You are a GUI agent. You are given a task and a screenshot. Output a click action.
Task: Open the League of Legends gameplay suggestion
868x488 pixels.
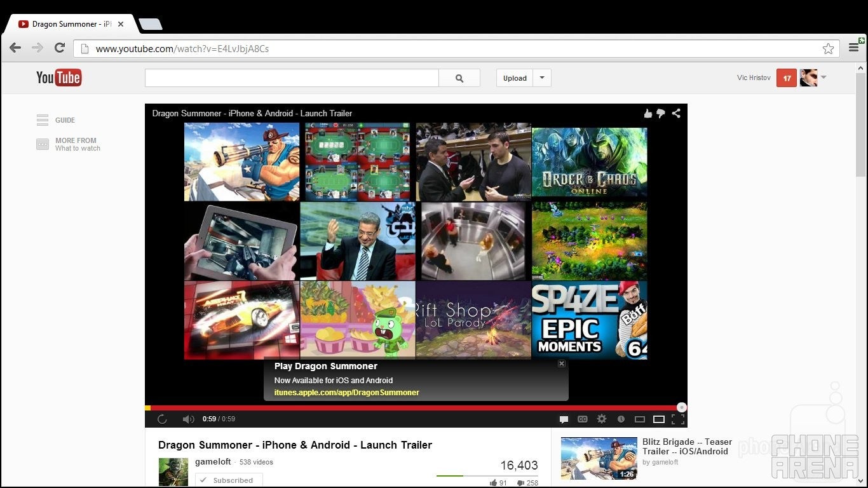(590, 241)
